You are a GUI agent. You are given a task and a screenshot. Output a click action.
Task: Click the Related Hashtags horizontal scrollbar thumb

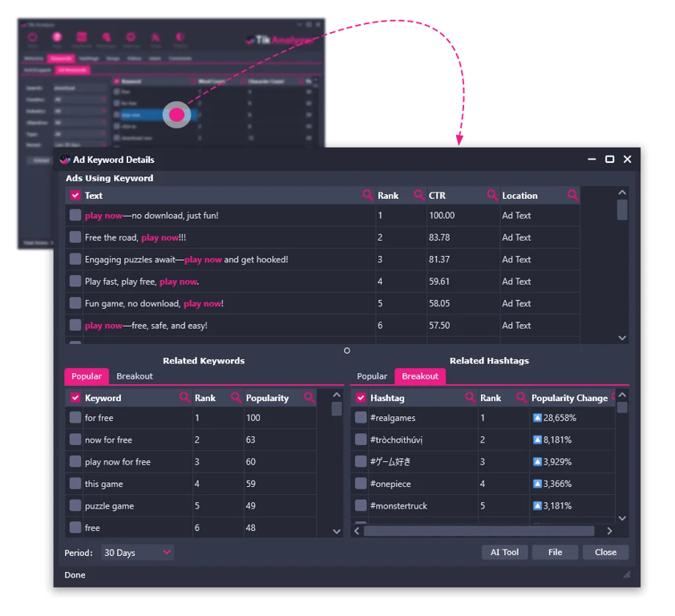click(479, 531)
